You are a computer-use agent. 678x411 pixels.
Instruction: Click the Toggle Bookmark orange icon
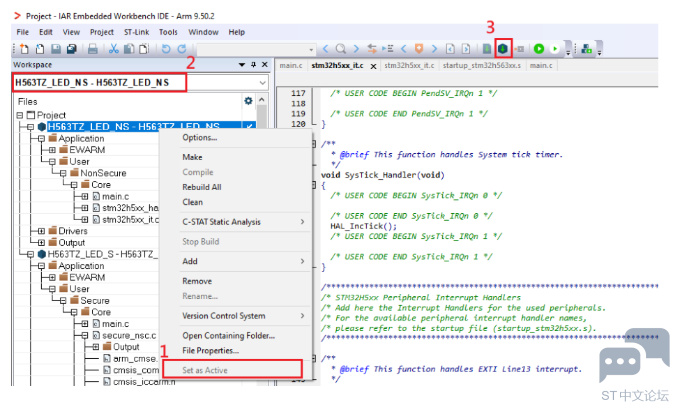pyautogui.click(x=419, y=49)
